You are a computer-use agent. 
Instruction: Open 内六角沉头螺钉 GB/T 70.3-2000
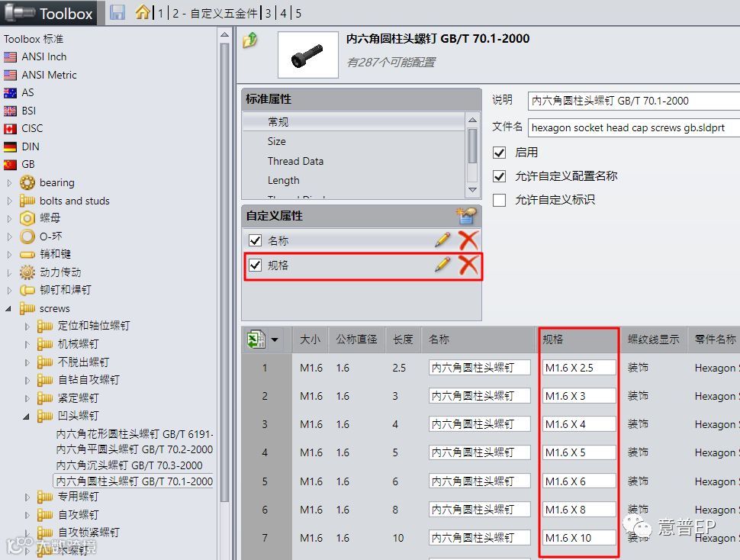pyautogui.click(x=130, y=465)
